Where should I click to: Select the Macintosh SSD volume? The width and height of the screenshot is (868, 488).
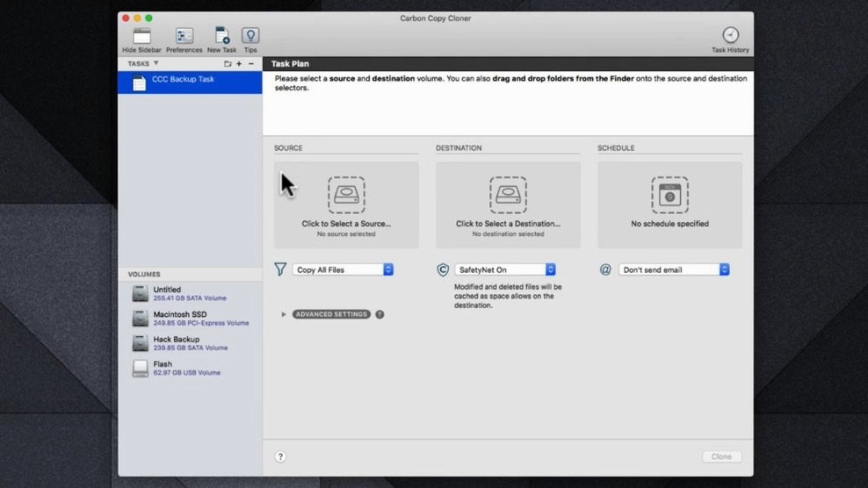(x=190, y=318)
